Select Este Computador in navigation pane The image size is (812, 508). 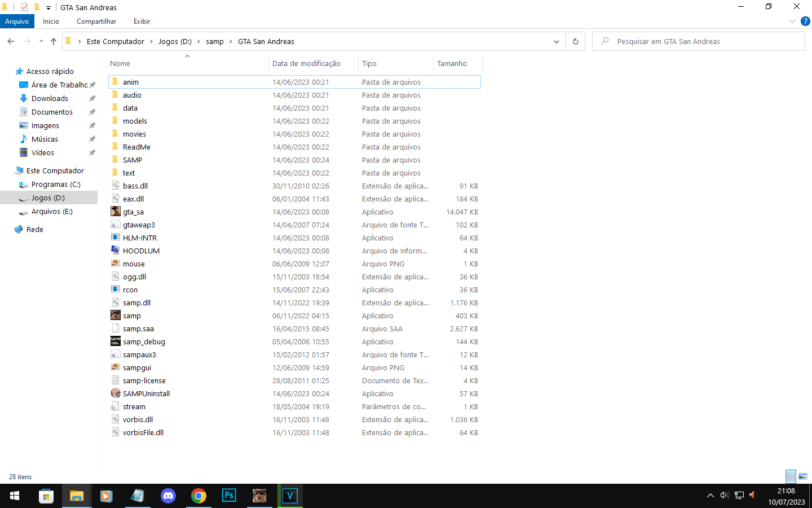coord(55,170)
